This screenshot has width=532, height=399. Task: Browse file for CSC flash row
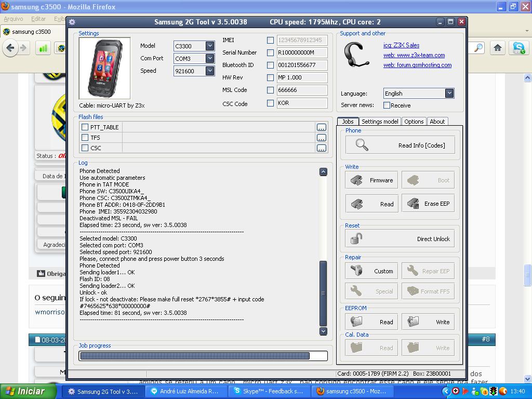321,148
